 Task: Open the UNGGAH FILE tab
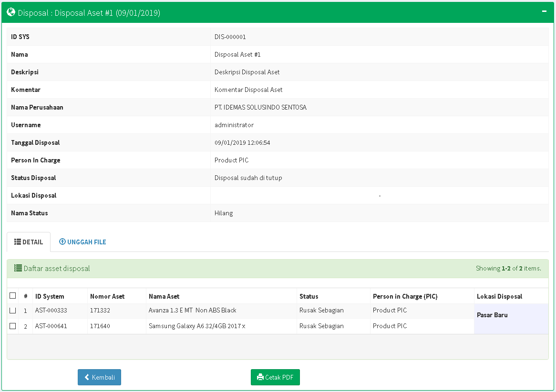tap(82, 242)
